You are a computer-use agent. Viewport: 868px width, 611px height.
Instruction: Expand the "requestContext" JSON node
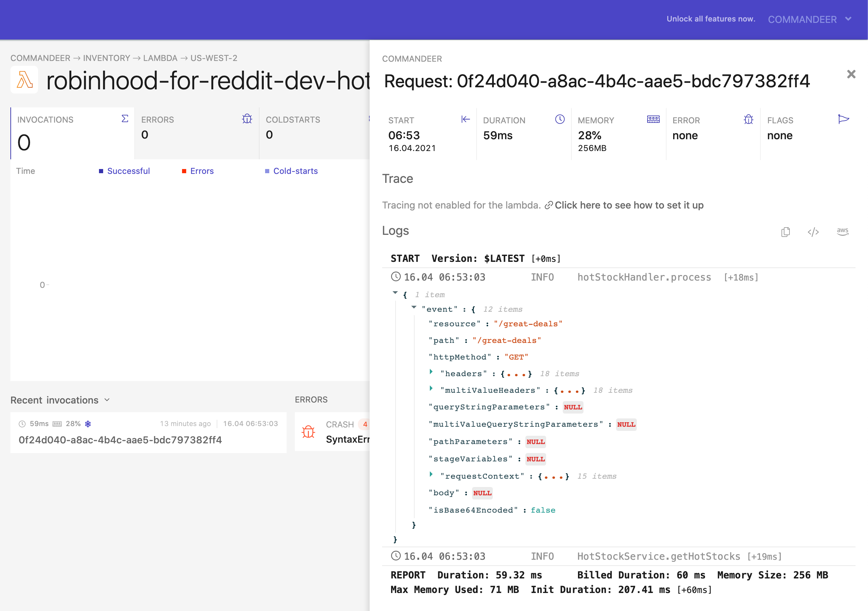[431, 474]
